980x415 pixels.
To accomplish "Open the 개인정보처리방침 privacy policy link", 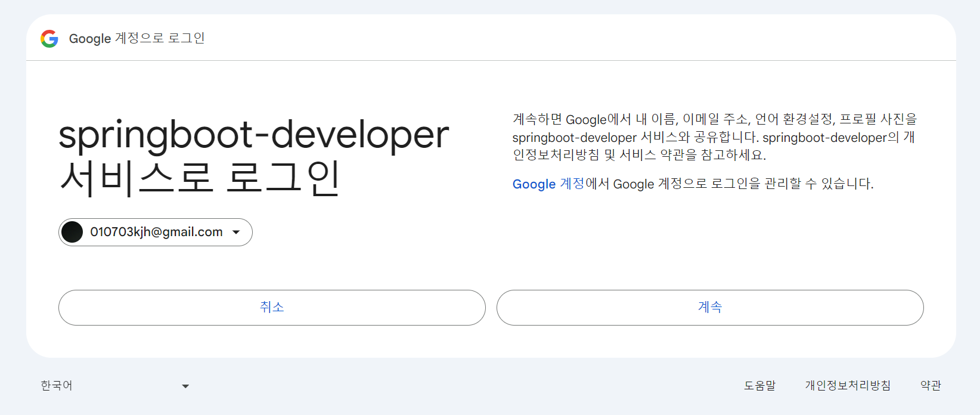I will pyautogui.click(x=848, y=386).
